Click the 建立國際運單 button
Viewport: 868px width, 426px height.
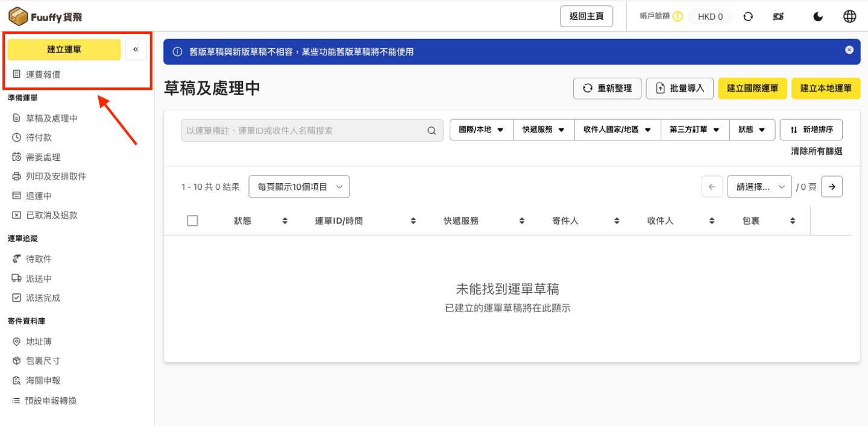[x=752, y=88]
